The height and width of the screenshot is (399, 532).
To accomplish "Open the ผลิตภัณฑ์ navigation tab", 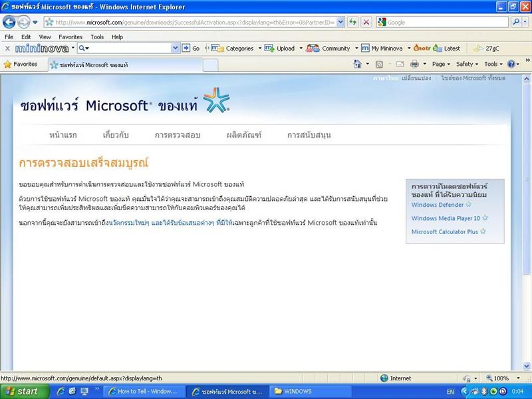I will [244, 135].
